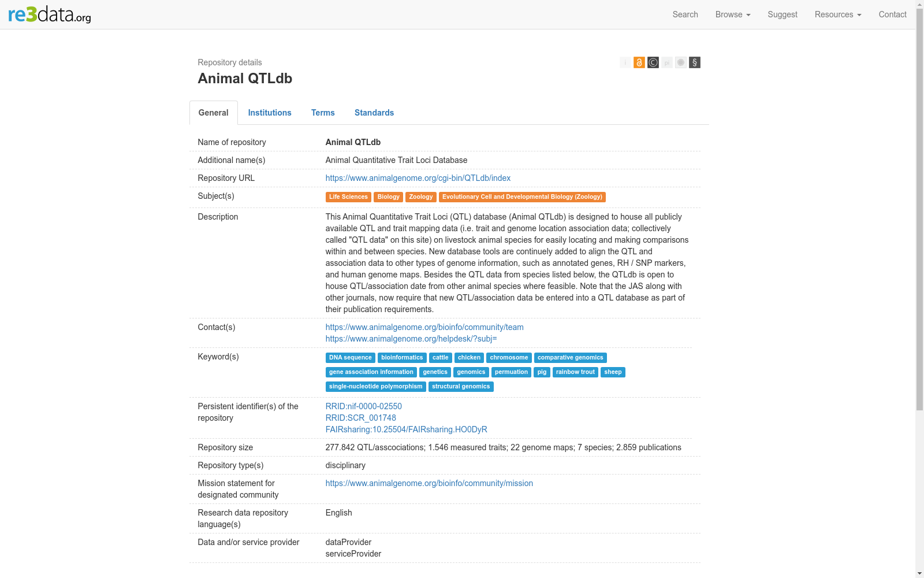
Task: Click the dark copyright license icon
Action: pos(653,62)
